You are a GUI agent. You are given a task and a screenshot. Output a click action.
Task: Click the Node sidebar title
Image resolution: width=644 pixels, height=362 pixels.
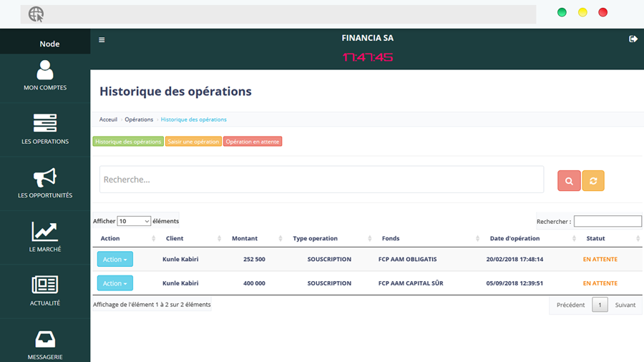pyautogui.click(x=49, y=44)
